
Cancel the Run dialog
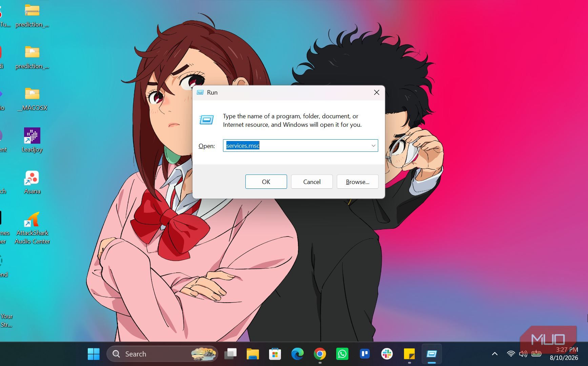312,182
